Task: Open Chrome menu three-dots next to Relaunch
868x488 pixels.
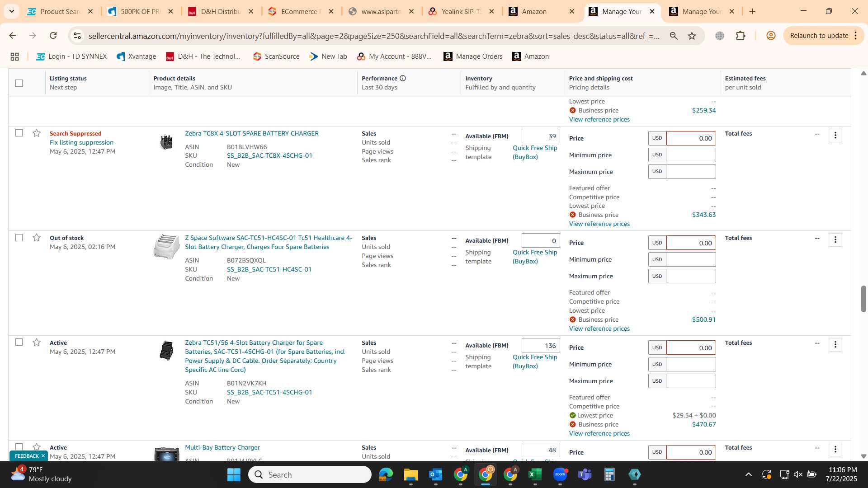Action: click(855, 36)
